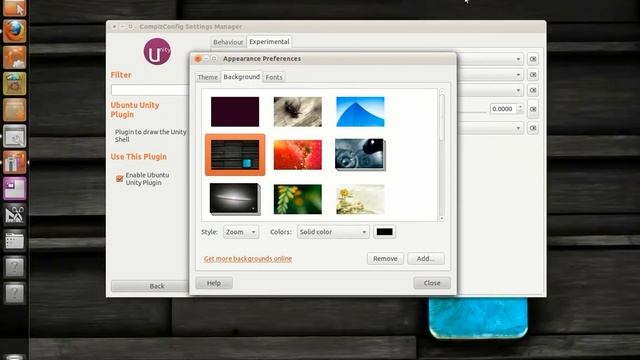Click the 0.0000 value field

[503, 109]
